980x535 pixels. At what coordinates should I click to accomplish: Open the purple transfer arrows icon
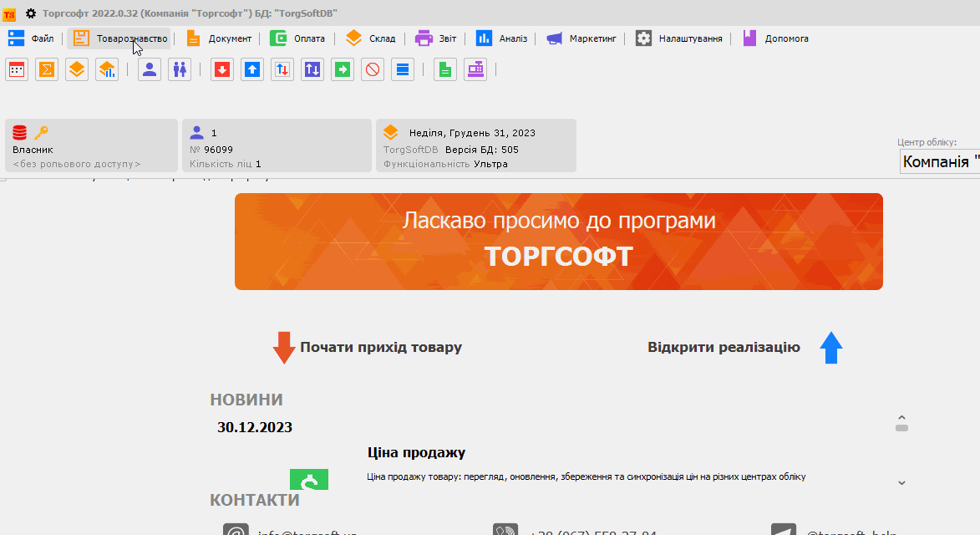click(312, 69)
